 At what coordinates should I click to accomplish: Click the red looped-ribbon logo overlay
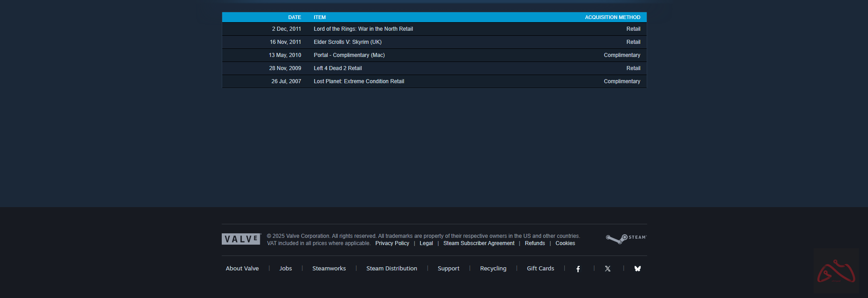835,271
